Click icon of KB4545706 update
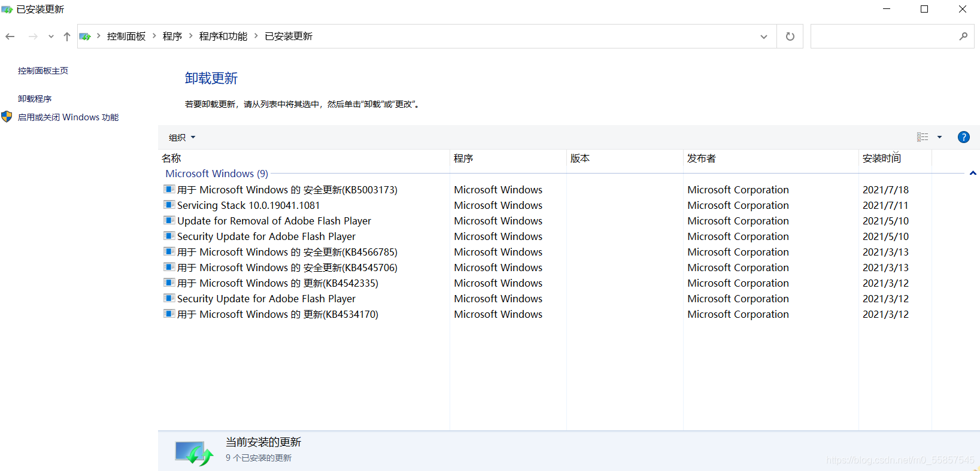 (x=169, y=267)
